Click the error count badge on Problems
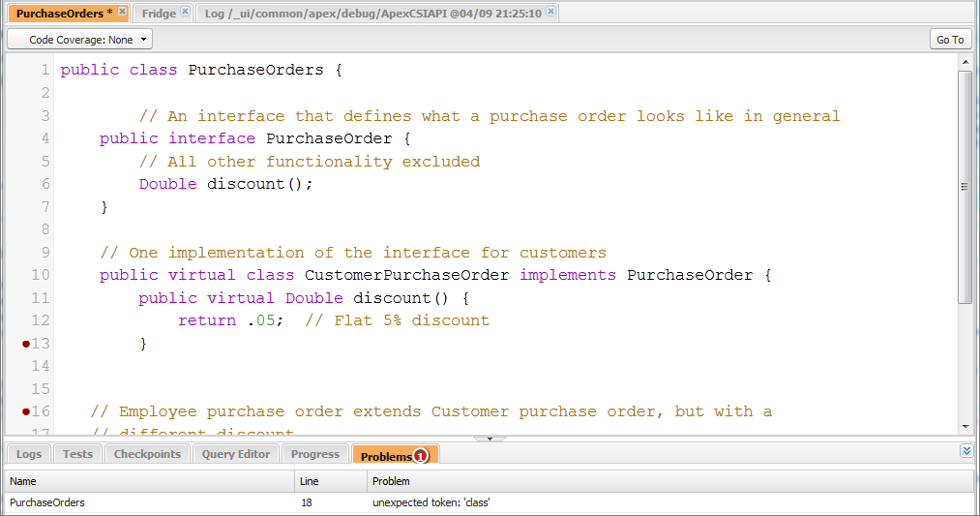Screen dimensions: 980x516 pos(420,455)
